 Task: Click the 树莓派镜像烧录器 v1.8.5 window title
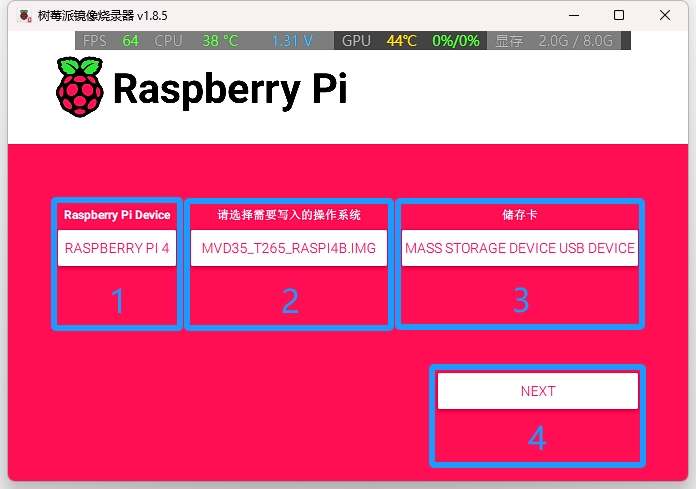pyautogui.click(x=103, y=16)
